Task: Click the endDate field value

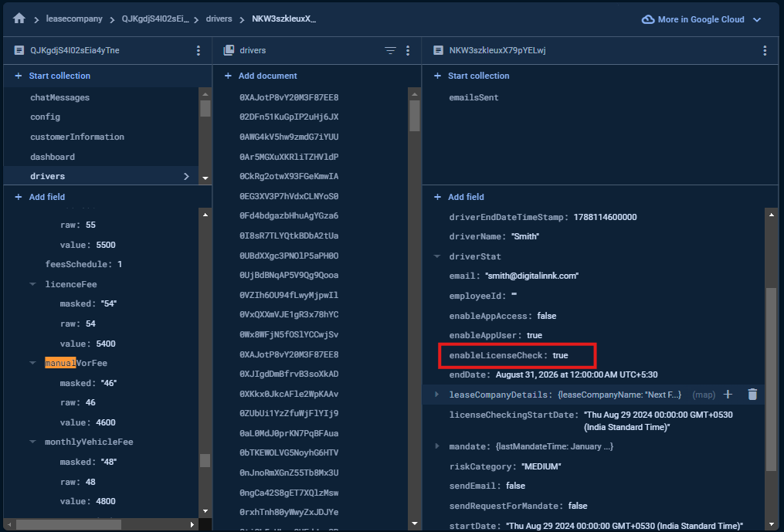Action: (576, 374)
